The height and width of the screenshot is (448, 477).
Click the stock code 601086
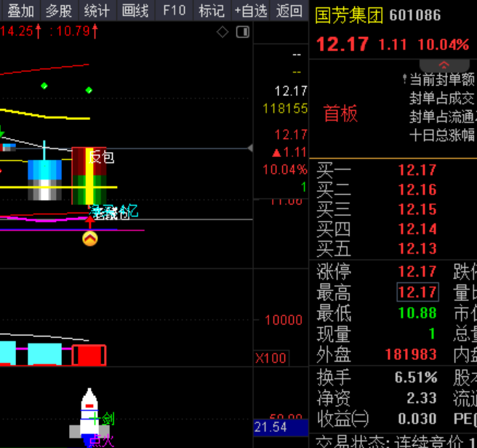tap(415, 15)
